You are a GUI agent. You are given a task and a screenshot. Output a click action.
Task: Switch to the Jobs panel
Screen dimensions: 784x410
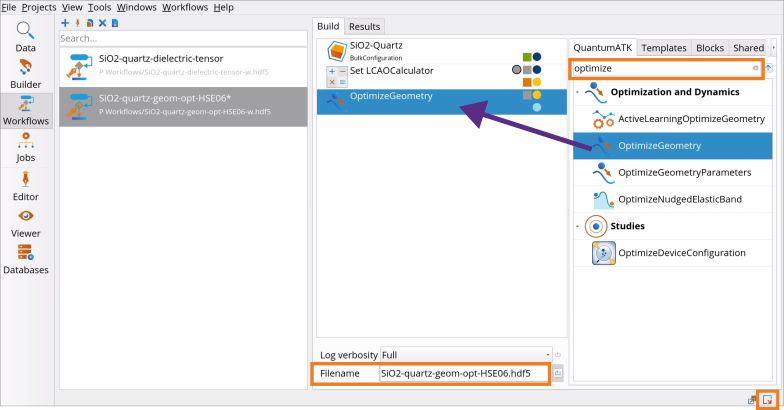(26, 148)
